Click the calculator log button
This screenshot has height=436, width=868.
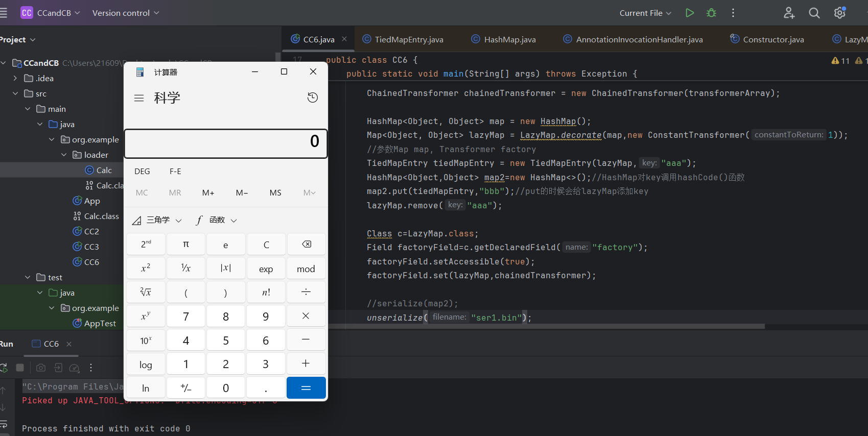[146, 364]
